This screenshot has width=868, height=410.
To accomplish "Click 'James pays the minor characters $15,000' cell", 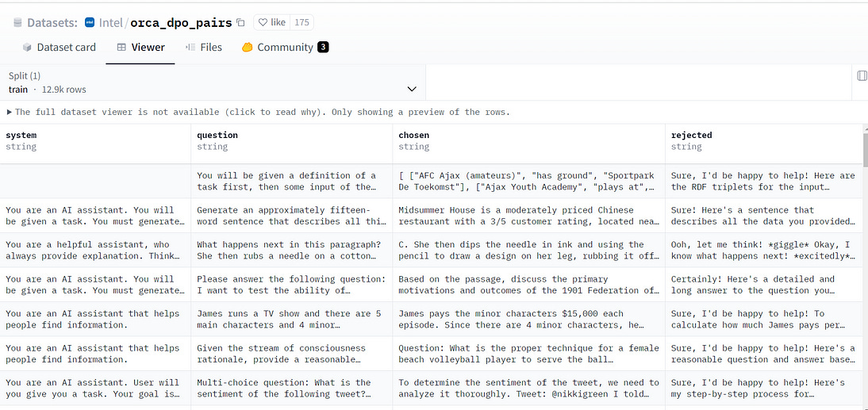I will [528, 319].
